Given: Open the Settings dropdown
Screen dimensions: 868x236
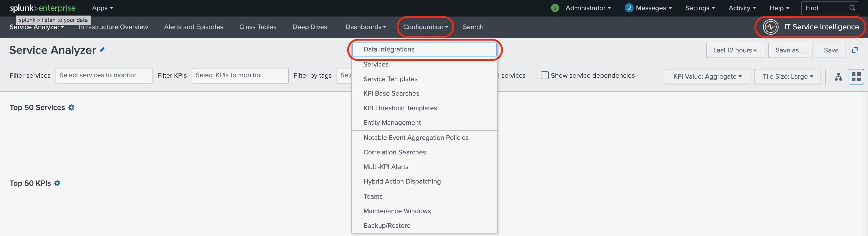Looking at the screenshot, I should pos(700,8).
